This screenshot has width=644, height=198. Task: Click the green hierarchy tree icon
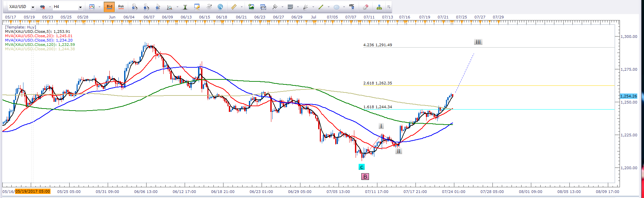point(379,7)
